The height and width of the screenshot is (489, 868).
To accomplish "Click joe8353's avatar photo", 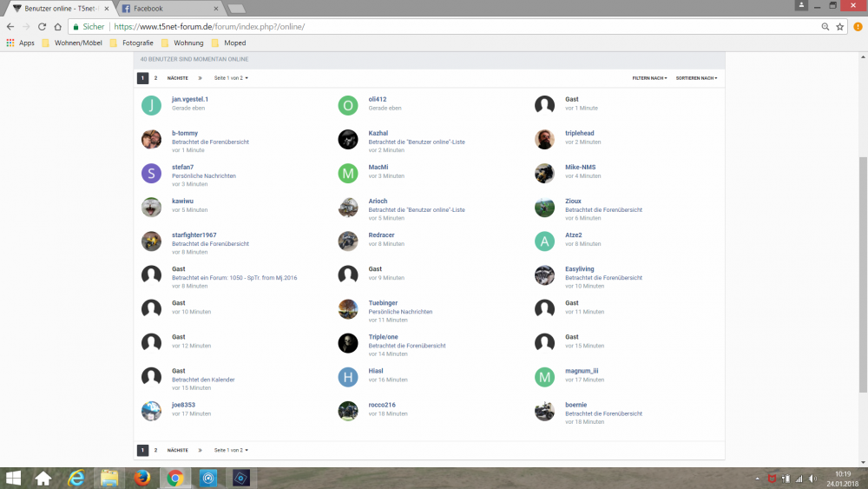I will pos(151,411).
